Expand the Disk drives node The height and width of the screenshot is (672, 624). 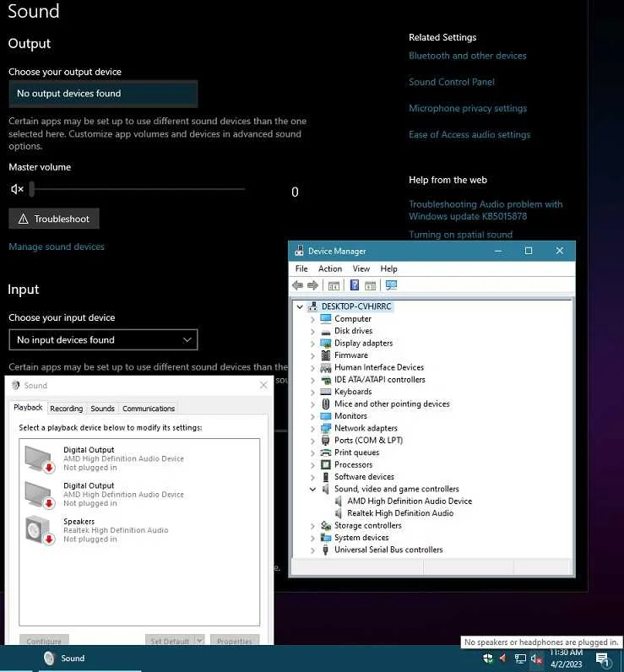312,331
